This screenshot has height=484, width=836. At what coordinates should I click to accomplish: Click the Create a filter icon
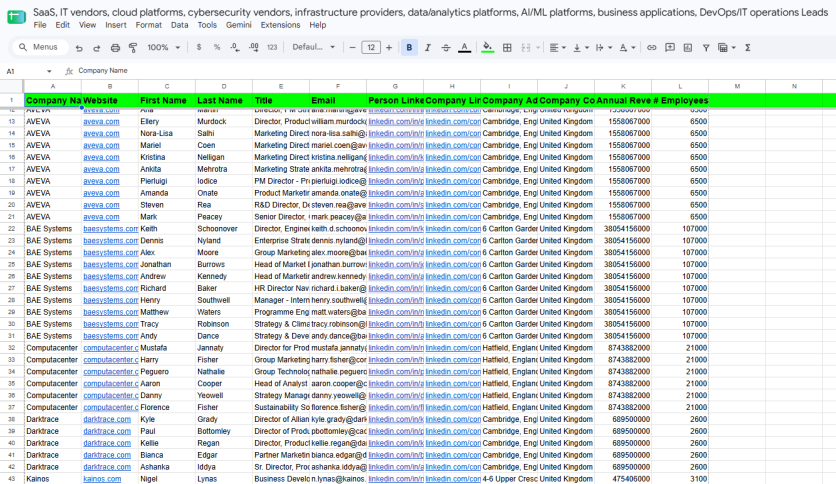click(x=706, y=47)
